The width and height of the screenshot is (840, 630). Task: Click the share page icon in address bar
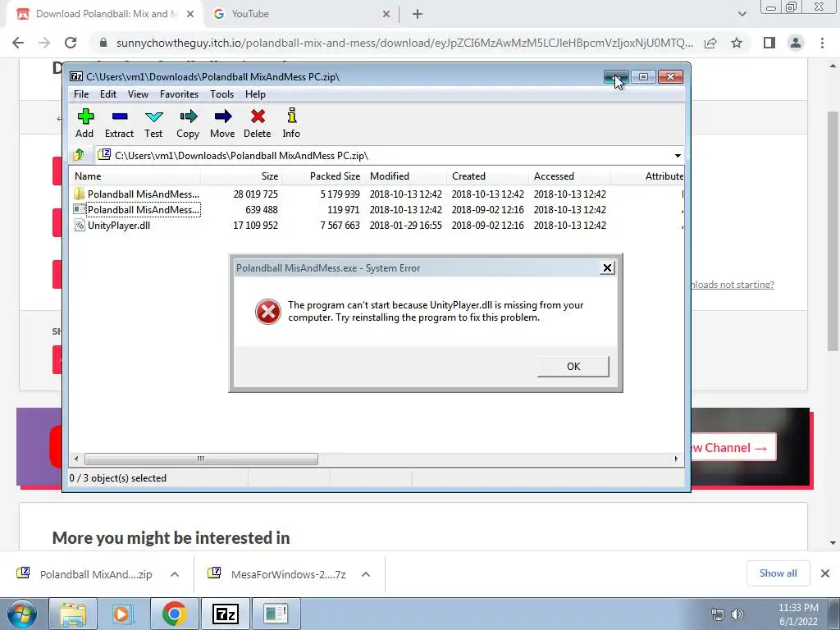click(710, 43)
